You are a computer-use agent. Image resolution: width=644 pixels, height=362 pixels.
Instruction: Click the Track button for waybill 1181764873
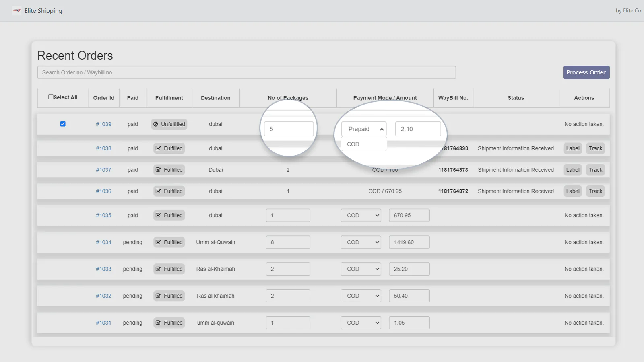click(595, 170)
